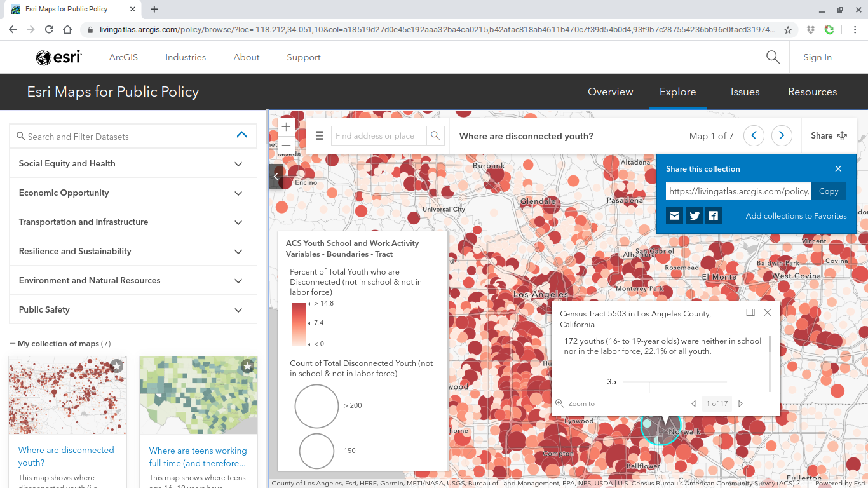The image size is (868, 488).
Task: Open the map hamburger menu
Action: pyautogui.click(x=320, y=136)
